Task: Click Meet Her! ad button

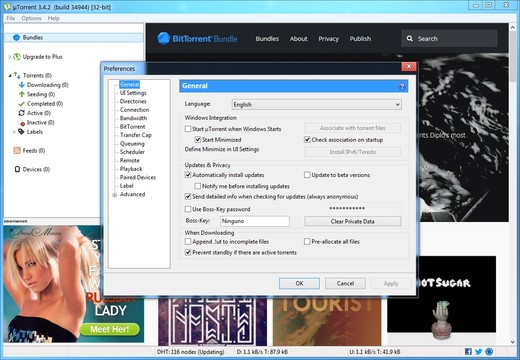Action: tap(109, 329)
